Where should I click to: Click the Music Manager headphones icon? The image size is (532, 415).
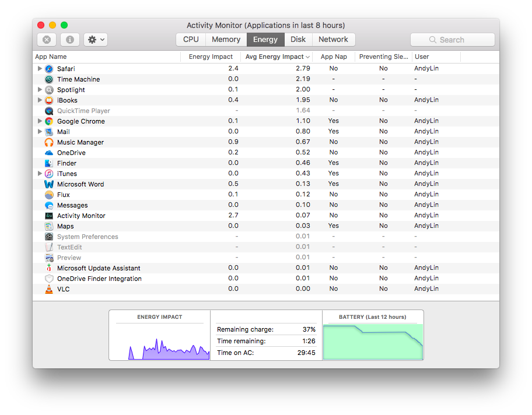49,142
